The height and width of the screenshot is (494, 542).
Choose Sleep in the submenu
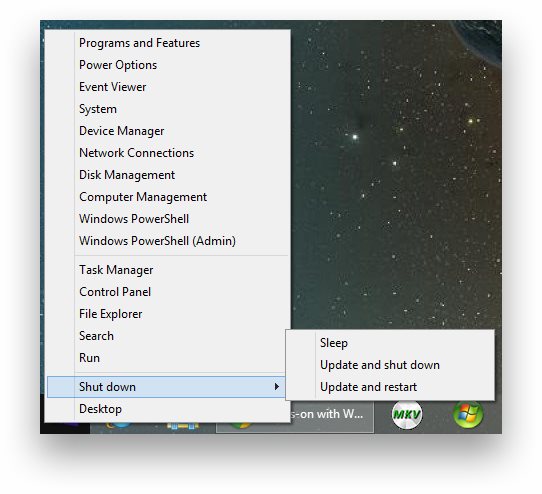(390, 343)
